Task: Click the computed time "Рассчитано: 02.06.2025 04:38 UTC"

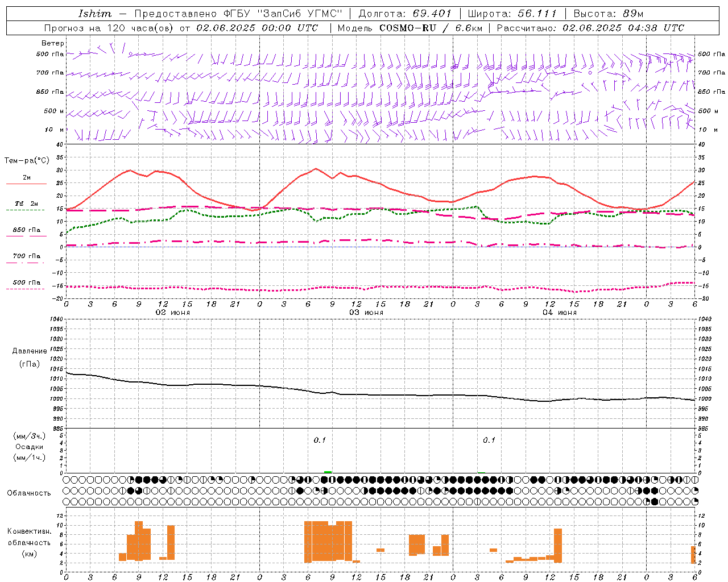Action: [590, 27]
